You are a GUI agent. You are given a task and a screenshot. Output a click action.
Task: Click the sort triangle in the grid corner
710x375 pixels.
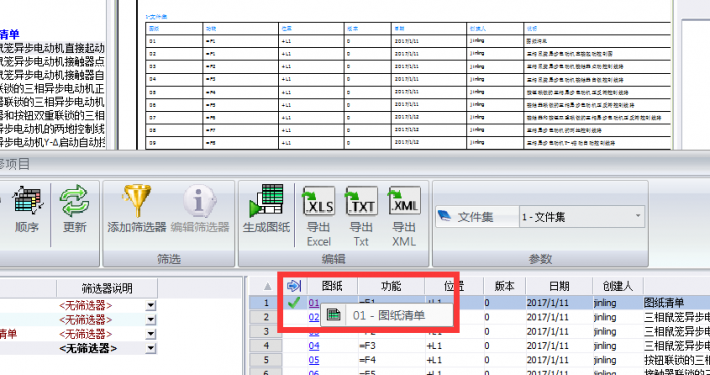point(268,286)
